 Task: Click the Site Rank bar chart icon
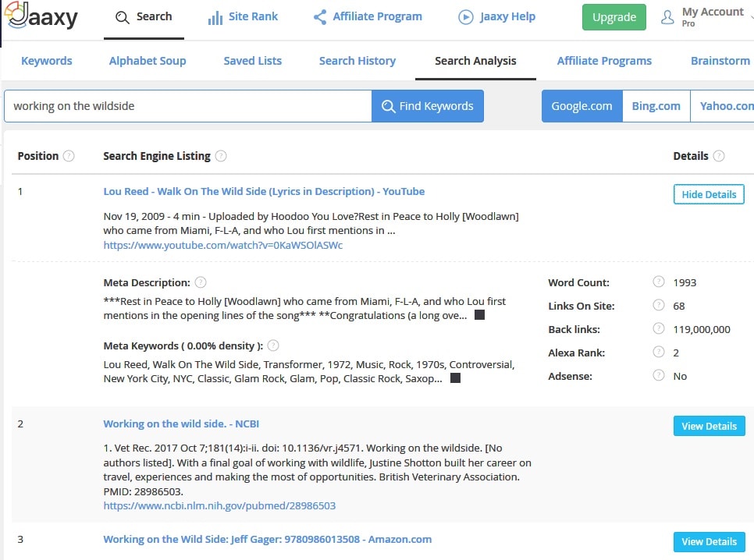pos(215,18)
